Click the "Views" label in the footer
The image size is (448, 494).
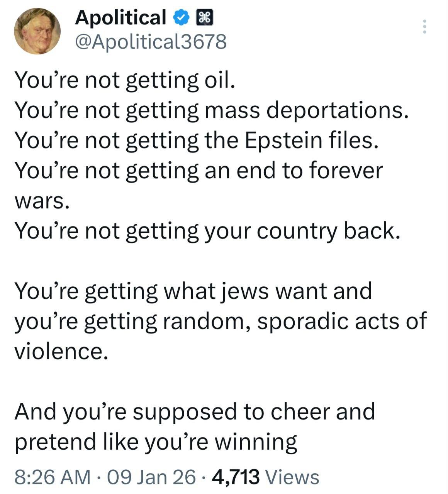[x=293, y=477]
